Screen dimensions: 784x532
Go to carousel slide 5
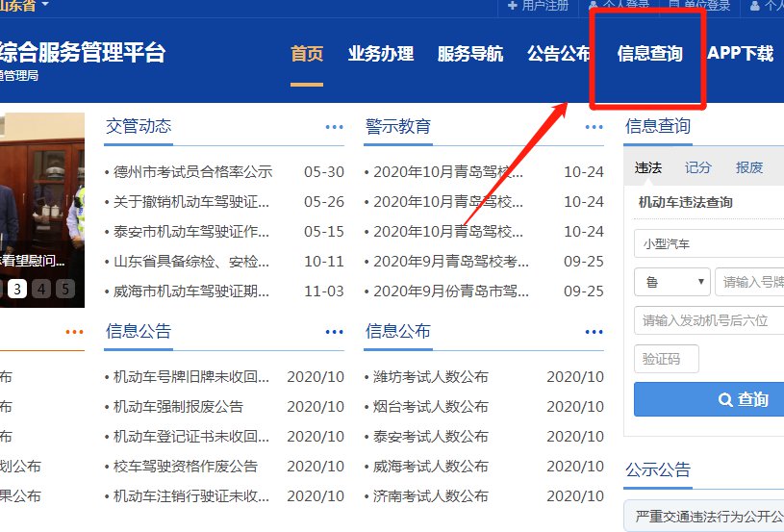pos(64,289)
